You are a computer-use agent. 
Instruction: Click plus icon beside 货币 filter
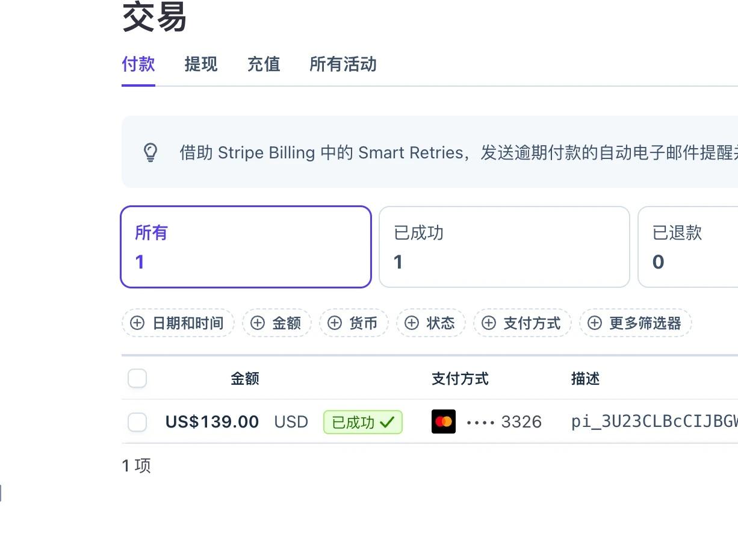(335, 323)
